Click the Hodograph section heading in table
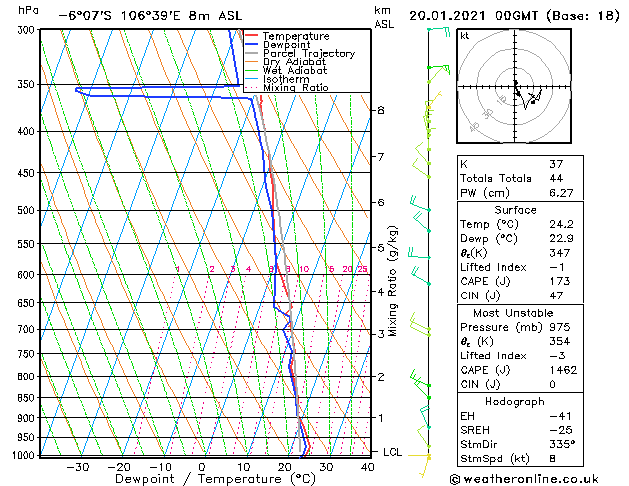Screen dimensions: 629x486 click(x=514, y=401)
